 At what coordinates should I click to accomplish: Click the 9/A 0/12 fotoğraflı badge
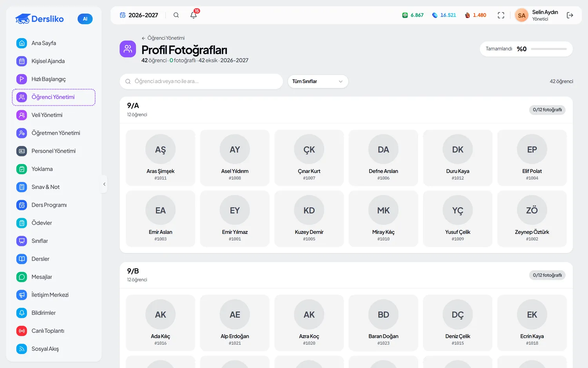point(547,110)
